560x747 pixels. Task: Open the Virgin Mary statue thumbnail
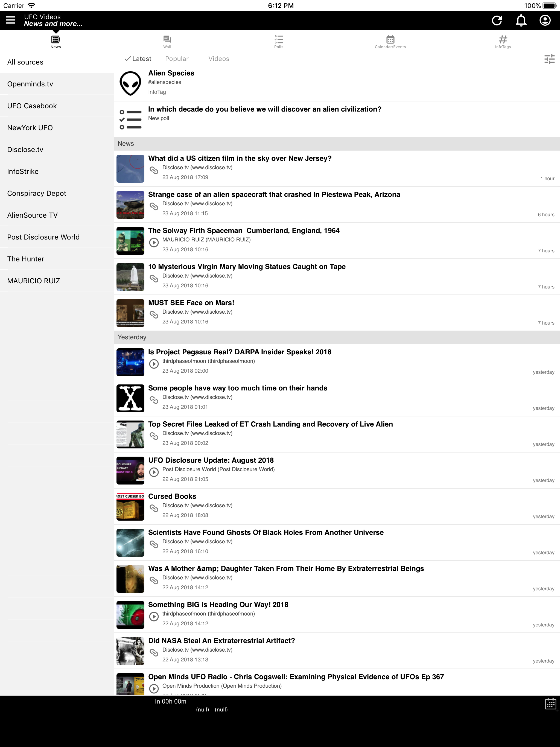click(x=130, y=277)
